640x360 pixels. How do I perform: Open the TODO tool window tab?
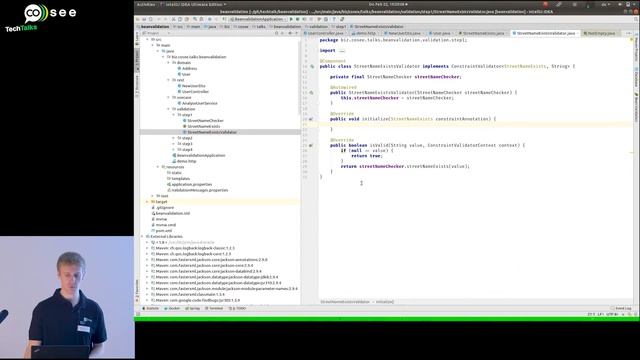pyautogui.click(x=237, y=308)
